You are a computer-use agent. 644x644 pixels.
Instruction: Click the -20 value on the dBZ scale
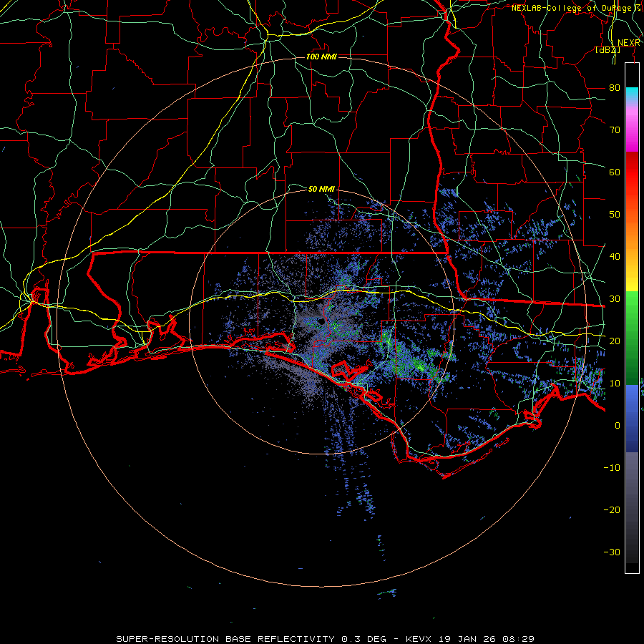click(612, 510)
